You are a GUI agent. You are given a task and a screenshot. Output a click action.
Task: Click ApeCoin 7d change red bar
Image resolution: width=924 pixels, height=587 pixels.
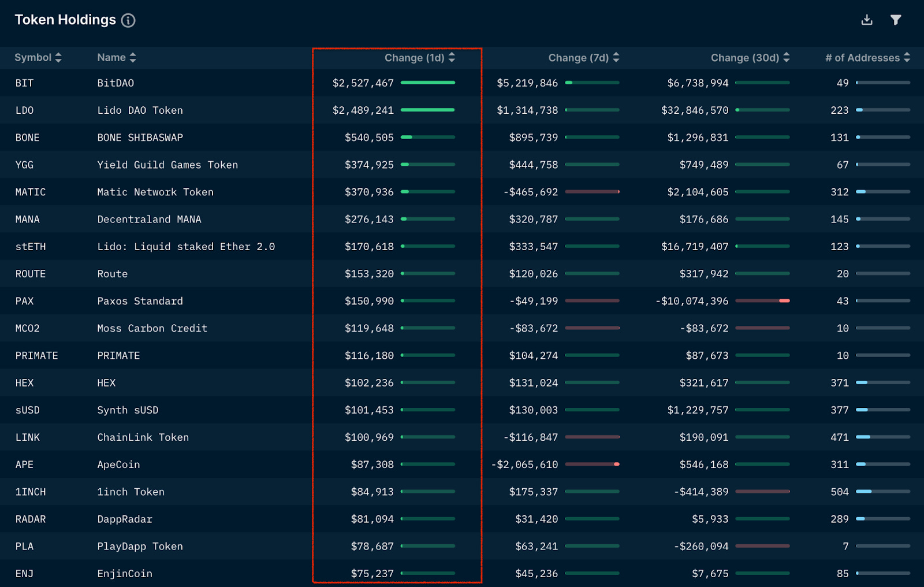[592, 464]
